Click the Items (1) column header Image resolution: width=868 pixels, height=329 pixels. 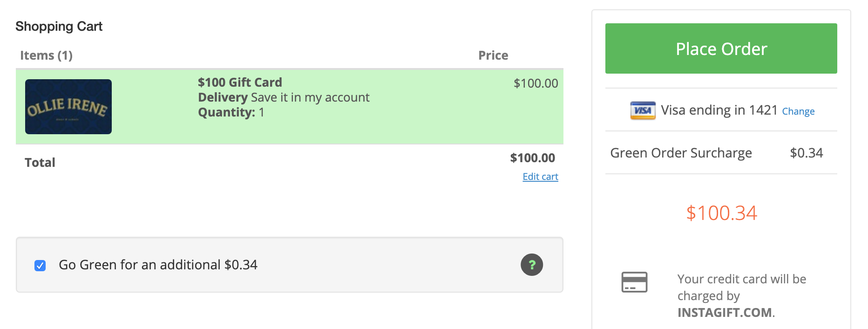(46, 55)
